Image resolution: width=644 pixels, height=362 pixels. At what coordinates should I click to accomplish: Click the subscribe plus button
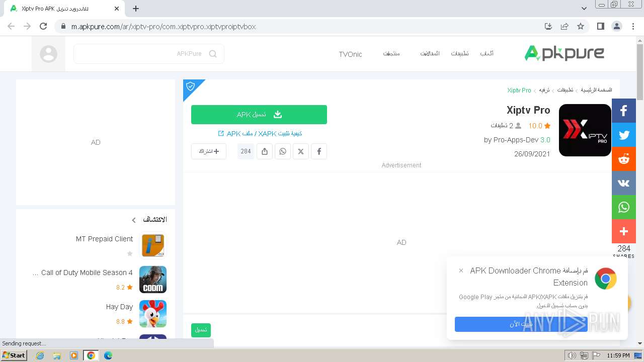click(209, 151)
